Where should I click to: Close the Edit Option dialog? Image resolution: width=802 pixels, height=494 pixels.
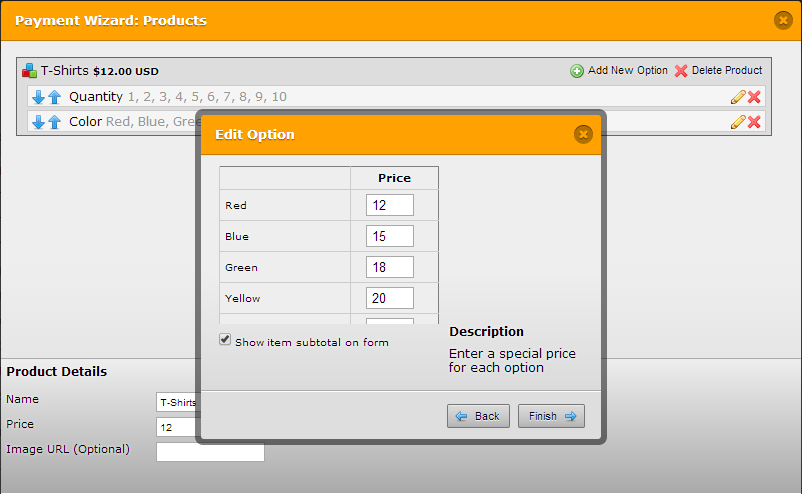583,134
